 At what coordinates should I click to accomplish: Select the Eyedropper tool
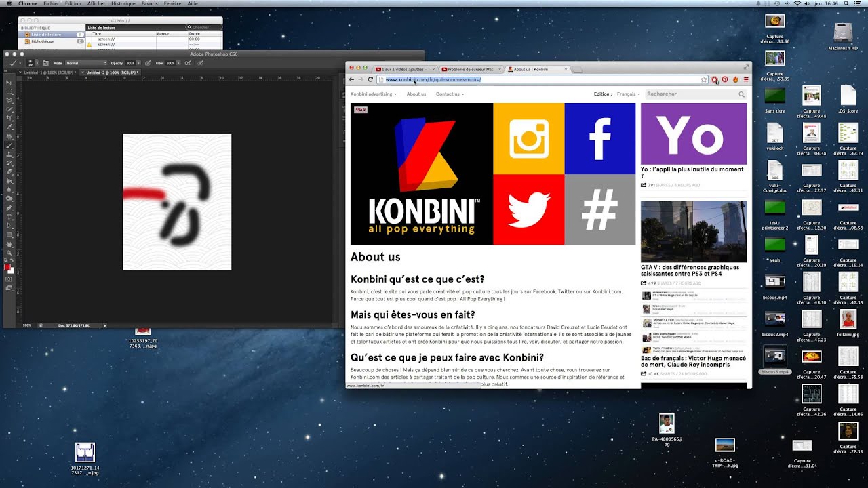pos(9,127)
